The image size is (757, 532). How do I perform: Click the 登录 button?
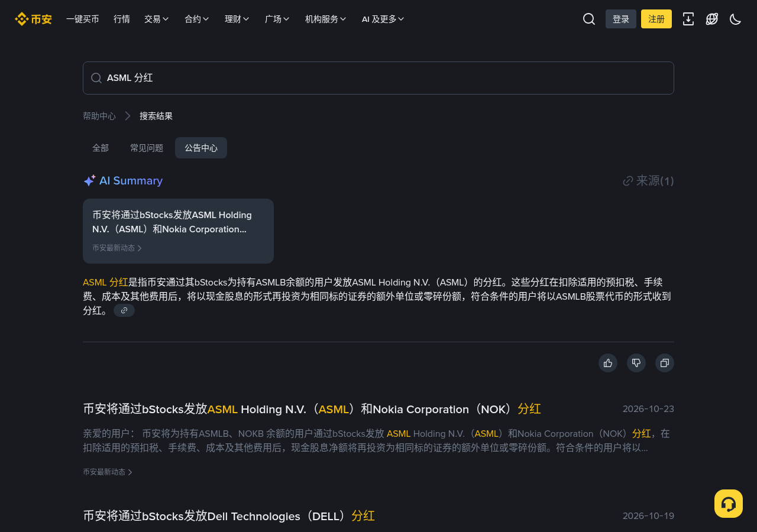click(x=621, y=19)
